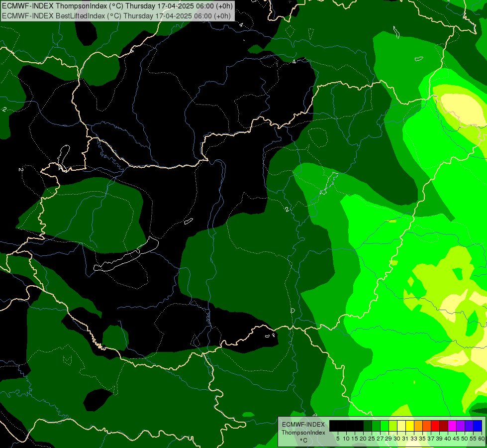Click legend tick value 15
The image size is (487, 448).
(x=355, y=439)
